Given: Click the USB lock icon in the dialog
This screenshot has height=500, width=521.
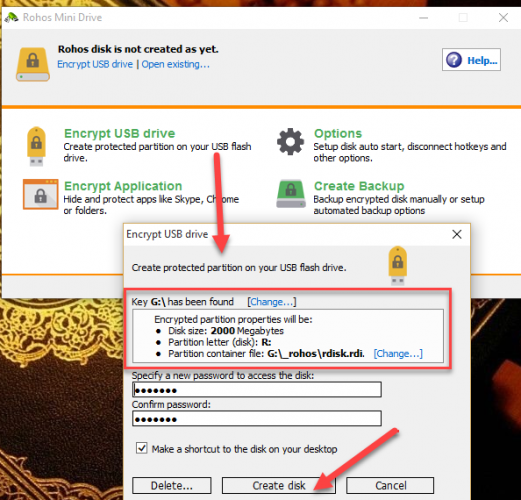Looking at the screenshot, I should click(398, 265).
